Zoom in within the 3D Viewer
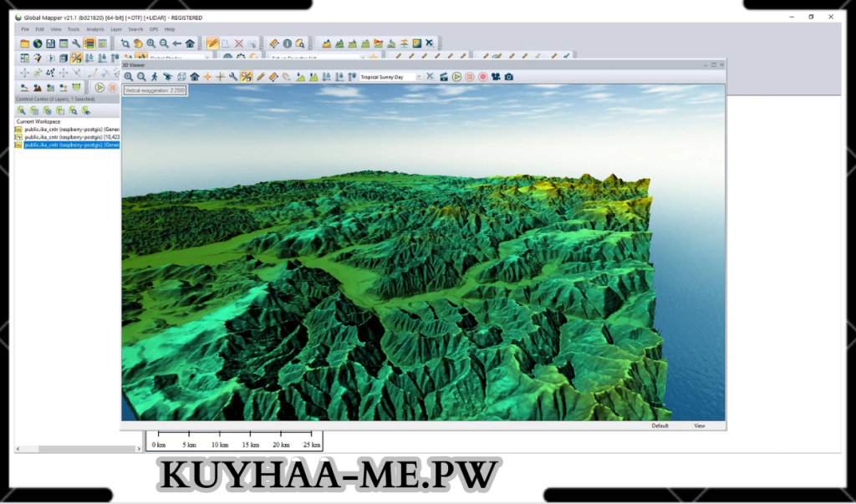This screenshot has height=504, width=856. (129, 77)
